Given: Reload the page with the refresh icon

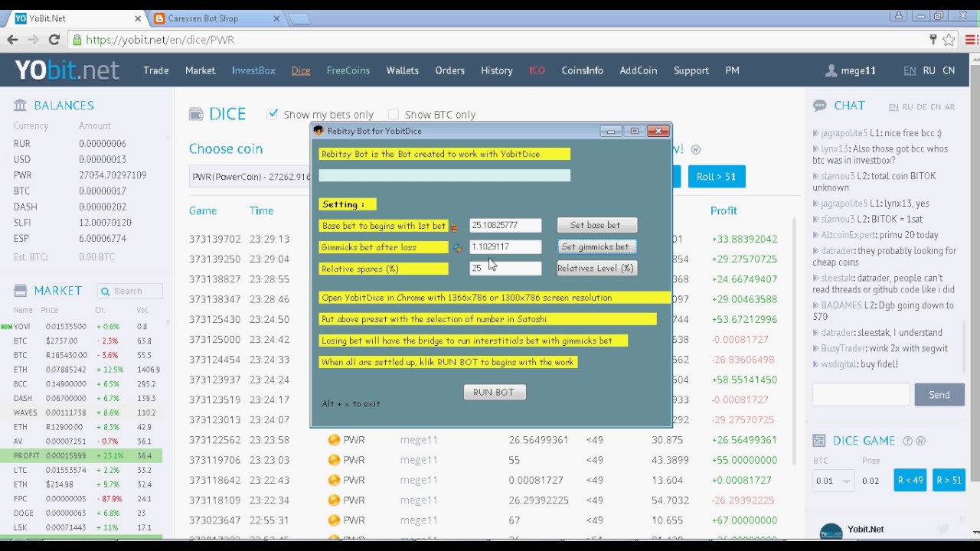Looking at the screenshot, I should [54, 40].
